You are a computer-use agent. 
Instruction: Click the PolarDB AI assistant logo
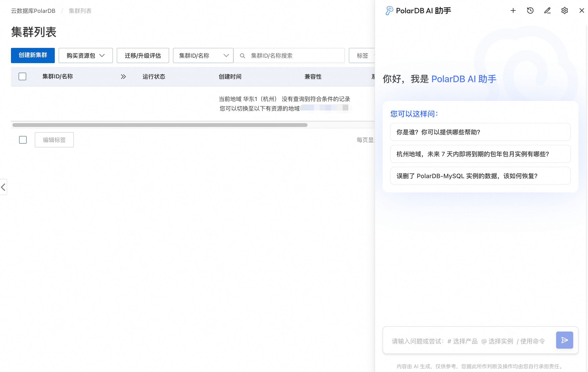[389, 10]
